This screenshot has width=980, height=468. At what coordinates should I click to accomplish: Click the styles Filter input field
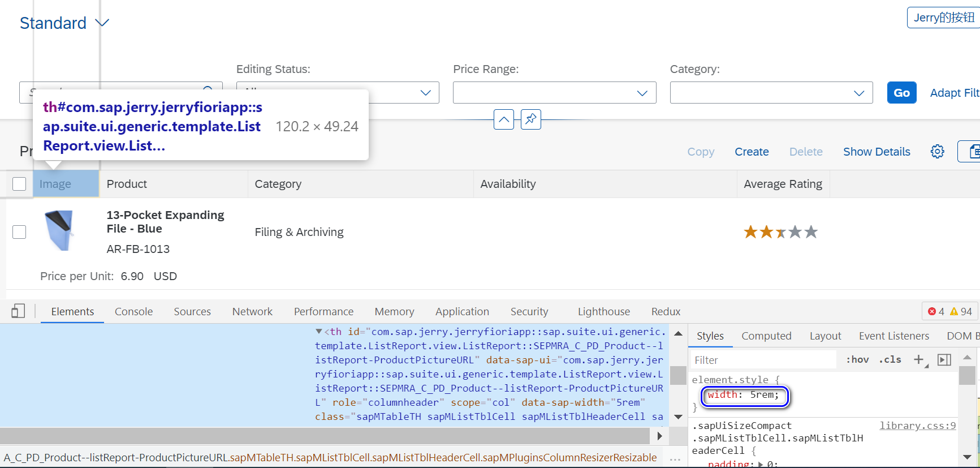763,360
